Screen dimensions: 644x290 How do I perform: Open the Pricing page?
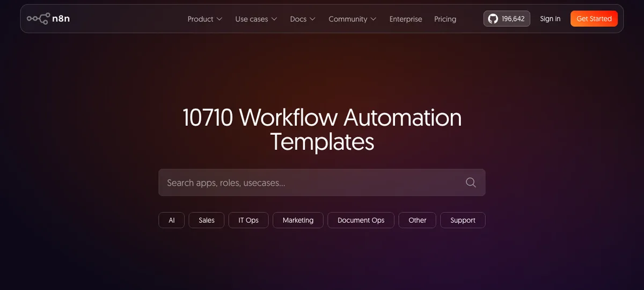(x=445, y=19)
